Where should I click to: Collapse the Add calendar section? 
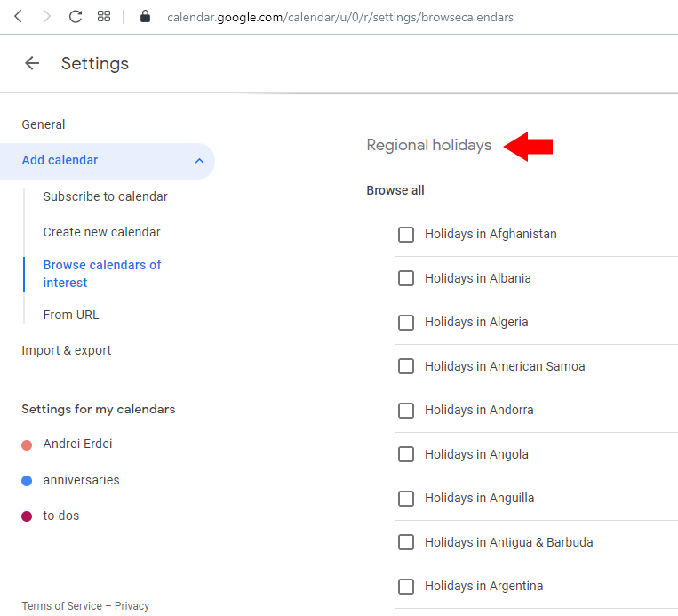click(199, 161)
